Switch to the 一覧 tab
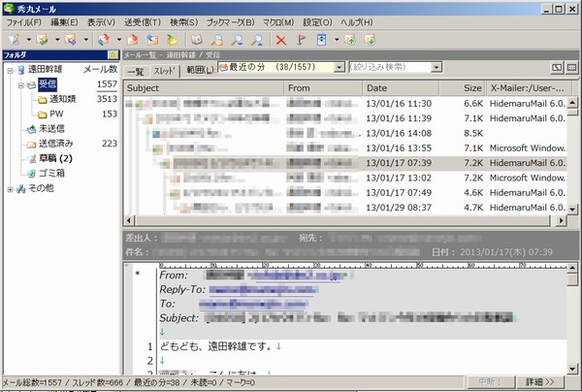The image size is (582, 392). pos(136,71)
